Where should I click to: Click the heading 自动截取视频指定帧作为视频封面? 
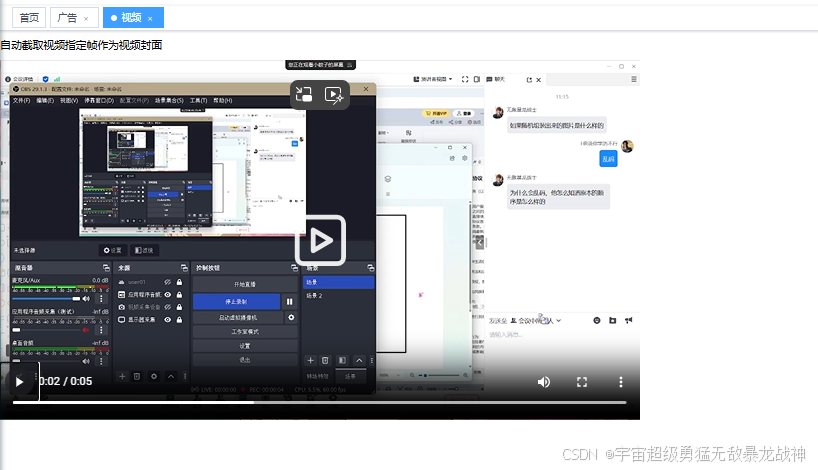[x=81, y=45]
